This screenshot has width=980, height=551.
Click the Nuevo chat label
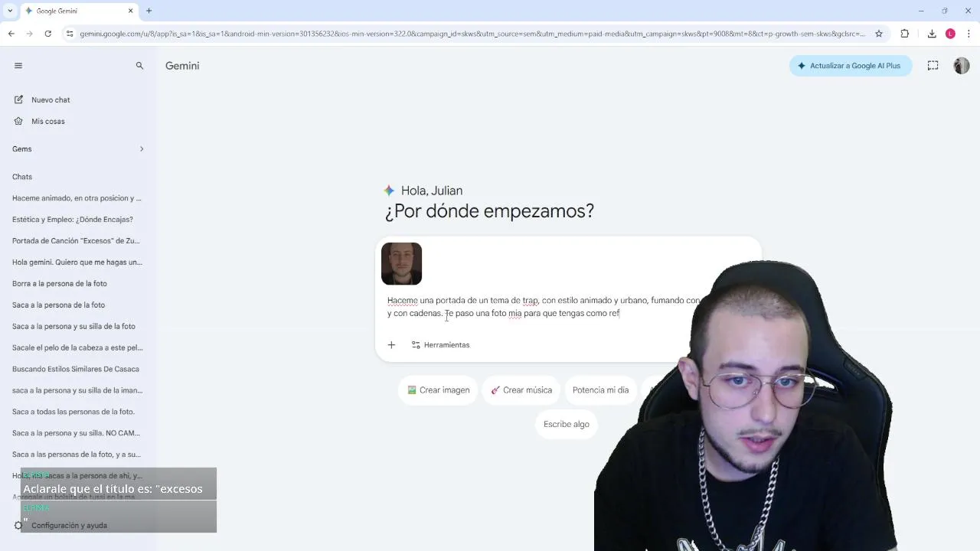click(51, 100)
